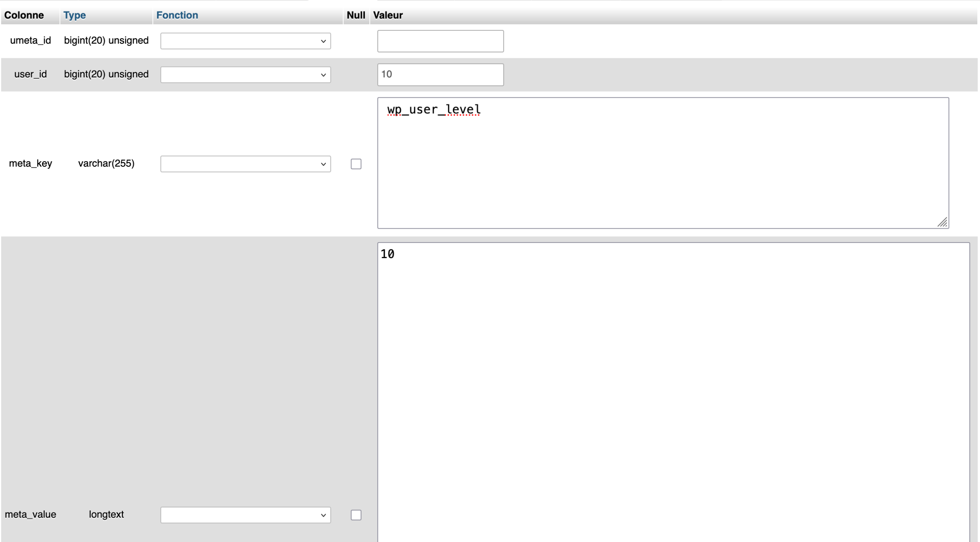Click the umeta_id bigint(20) unsigned type

(106, 41)
